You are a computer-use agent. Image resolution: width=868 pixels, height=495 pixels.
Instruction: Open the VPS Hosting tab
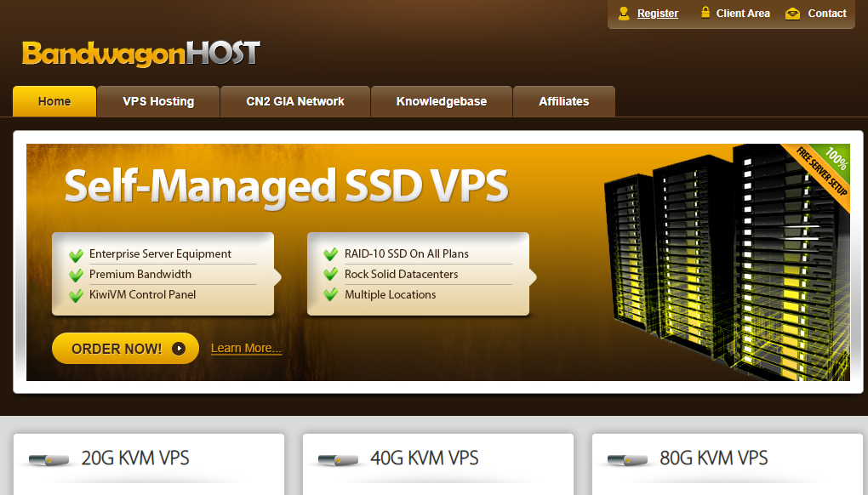(x=158, y=101)
